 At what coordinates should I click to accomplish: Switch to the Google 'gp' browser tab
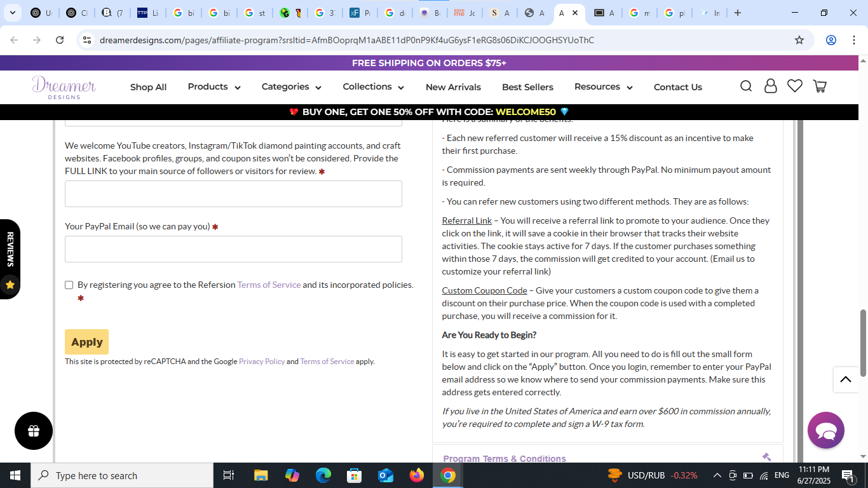[674, 13]
